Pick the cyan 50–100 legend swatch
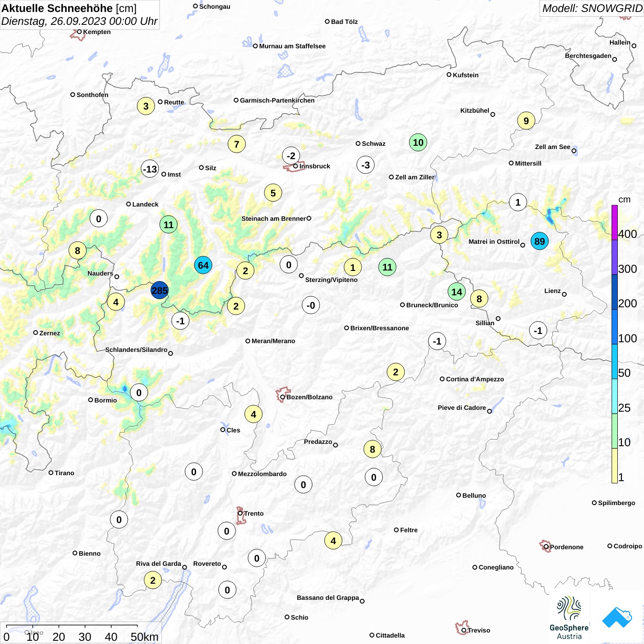This screenshot has width=644, height=644. (615, 362)
